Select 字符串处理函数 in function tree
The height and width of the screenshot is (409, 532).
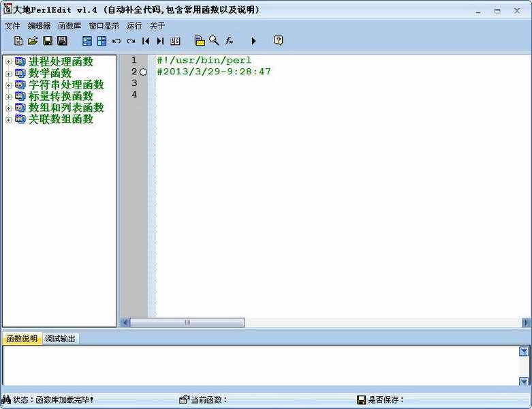tap(66, 85)
